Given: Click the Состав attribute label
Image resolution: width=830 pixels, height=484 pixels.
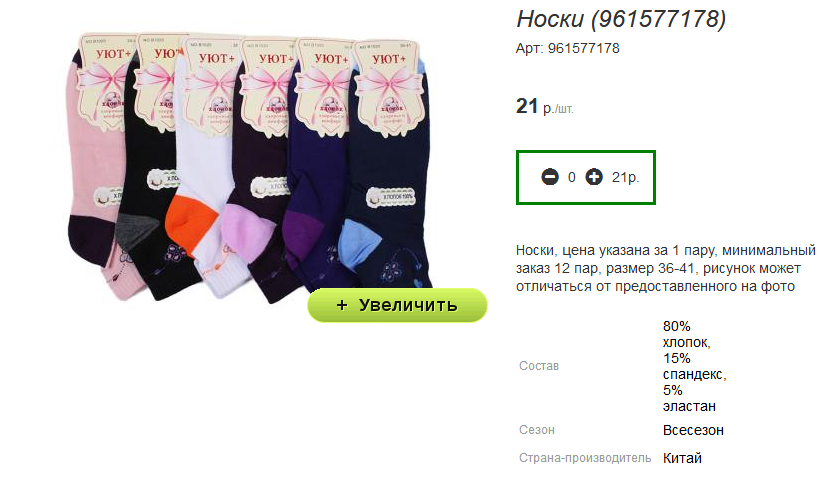Looking at the screenshot, I should pyautogui.click(x=539, y=366).
